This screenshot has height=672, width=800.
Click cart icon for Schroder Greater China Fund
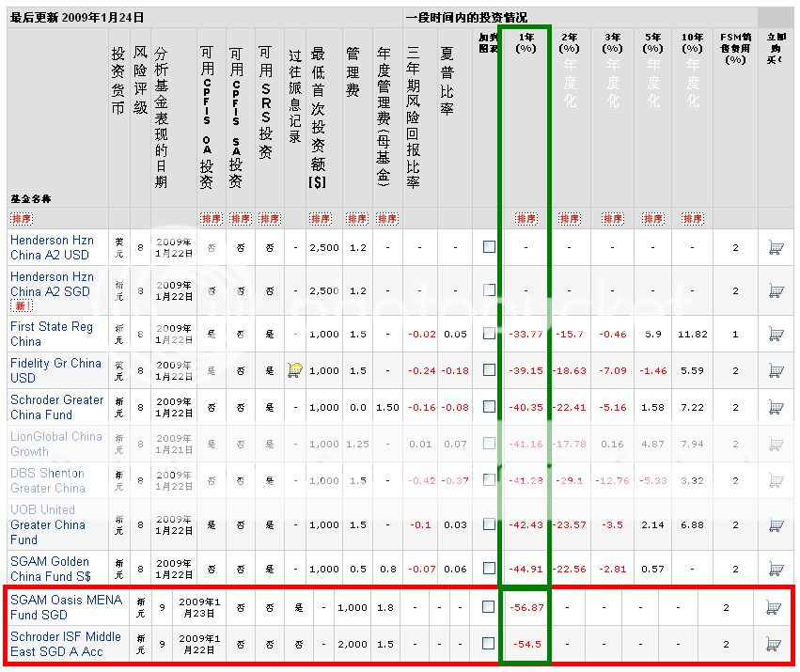click(x=776, y=407)
